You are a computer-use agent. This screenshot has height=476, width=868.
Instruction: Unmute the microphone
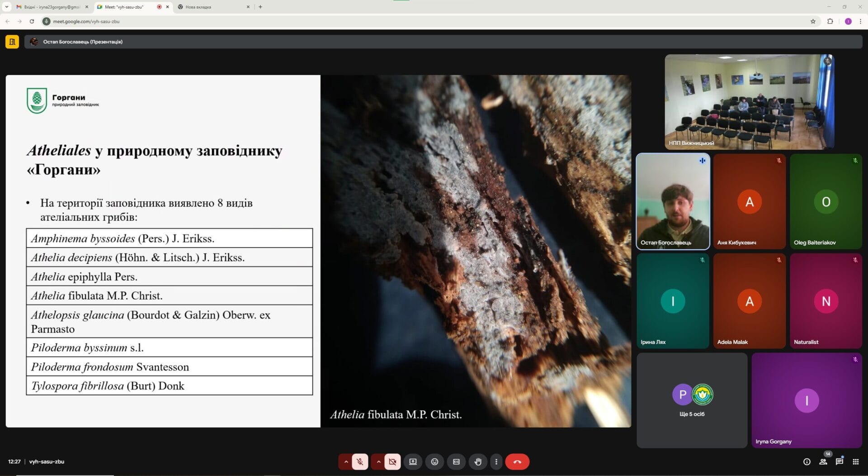[x=360, y=462]
